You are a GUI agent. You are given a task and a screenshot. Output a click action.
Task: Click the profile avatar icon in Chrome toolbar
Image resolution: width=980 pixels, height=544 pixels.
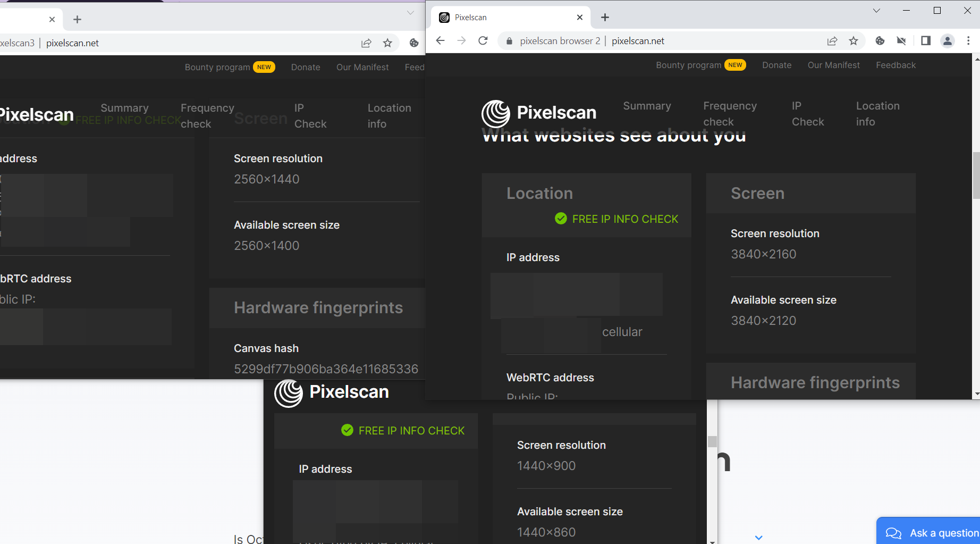pyautogui.click(x=947, y=41)
